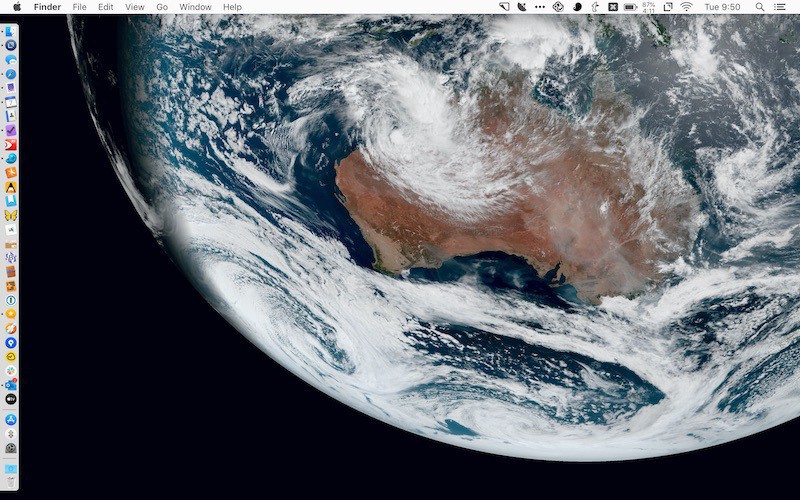The width and height of the screenshot is (800, 500).
Task: Open the black-and-yellow A app in Dock
Action: tap(11, 187)
